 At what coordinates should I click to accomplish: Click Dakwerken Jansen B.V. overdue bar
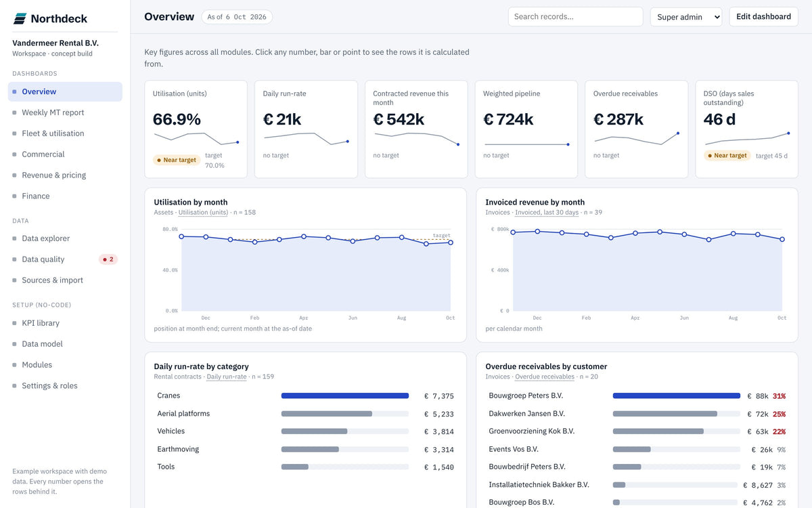coord(665,413)
